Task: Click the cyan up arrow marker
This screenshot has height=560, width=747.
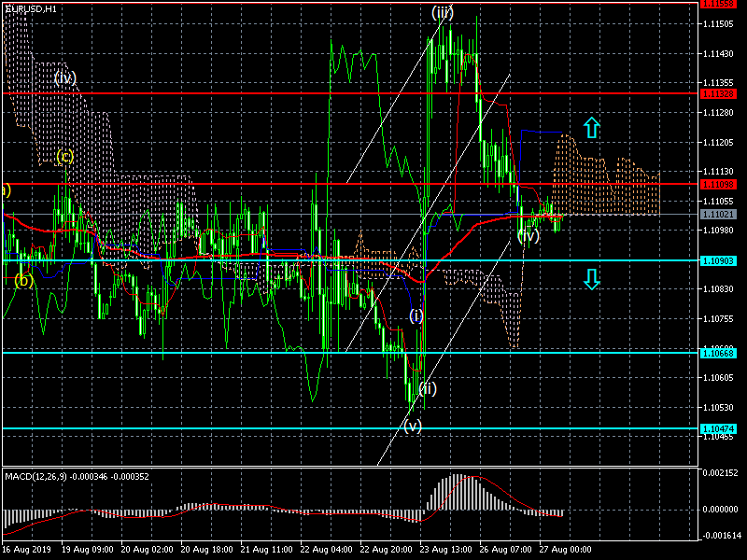Action: click(591, 128)
